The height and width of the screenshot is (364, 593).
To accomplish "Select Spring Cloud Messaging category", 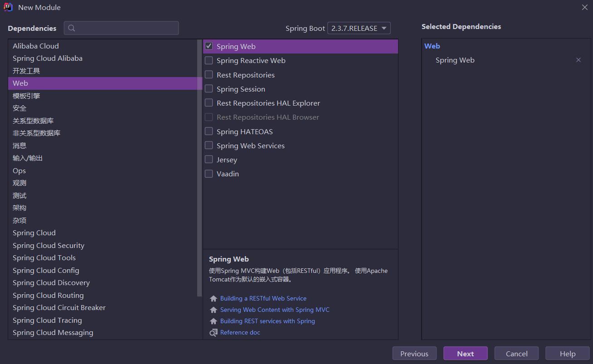I will 102,333.
